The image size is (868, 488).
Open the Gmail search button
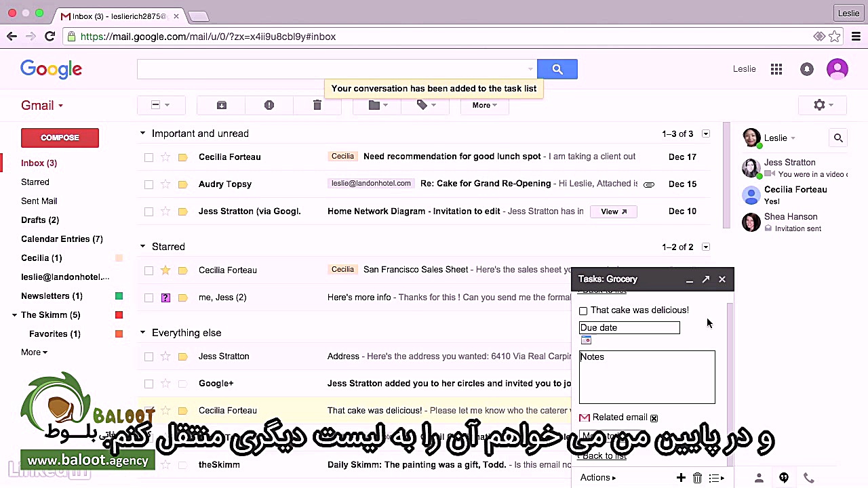tap(557, 68)
